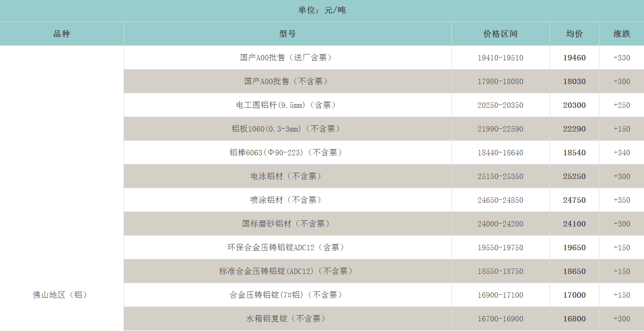Image resolution: width=644 pixels, height=331 pixels.
Task: Click the 均价 column header
Action: 574,34
